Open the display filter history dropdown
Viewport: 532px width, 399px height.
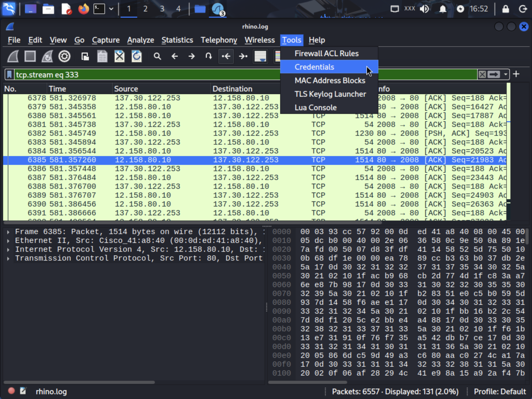[x=506, y=75]
